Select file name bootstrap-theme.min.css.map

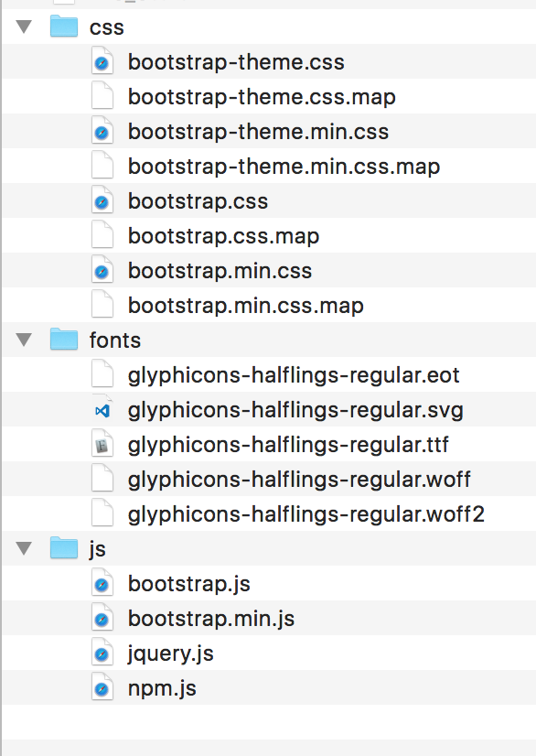pos(284,167)
